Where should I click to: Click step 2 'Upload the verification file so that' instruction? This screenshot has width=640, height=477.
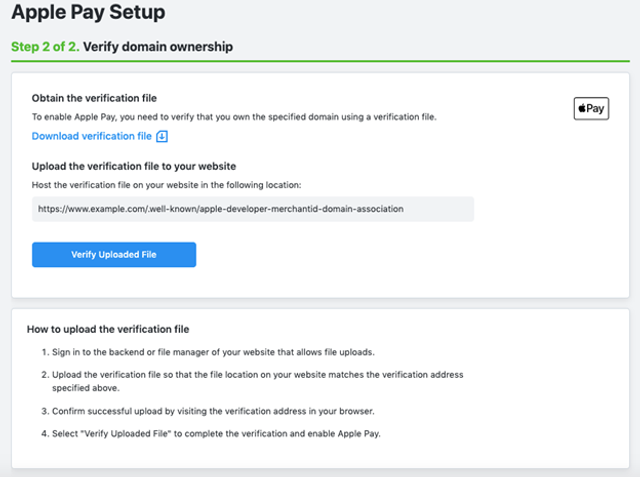252,381
